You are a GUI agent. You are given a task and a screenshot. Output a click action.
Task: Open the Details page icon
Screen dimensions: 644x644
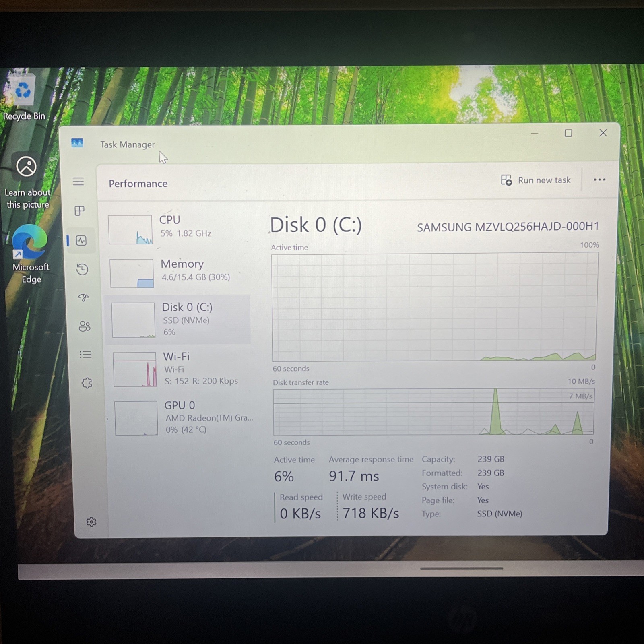point(85,355)
